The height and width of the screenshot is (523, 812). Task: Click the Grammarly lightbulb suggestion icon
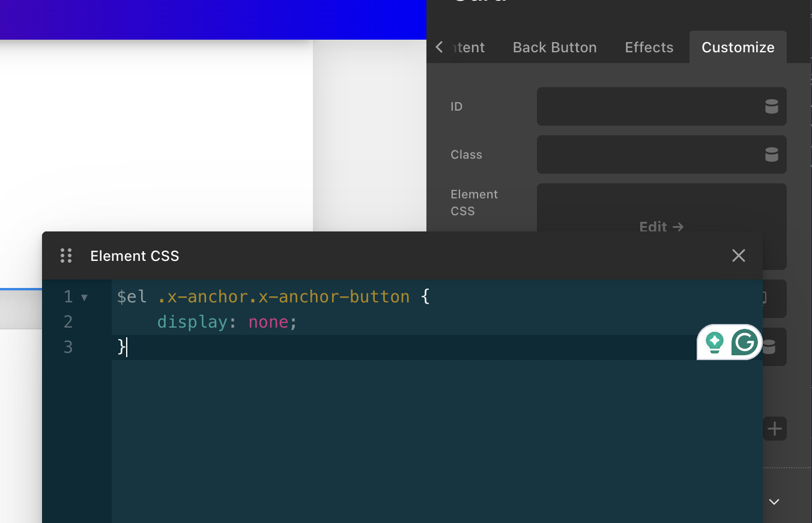coord(714,343)
